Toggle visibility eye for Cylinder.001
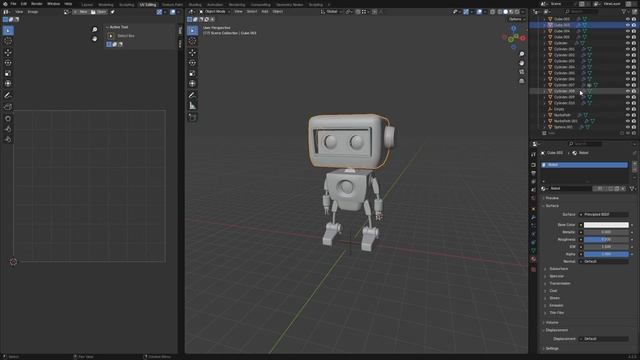Viewport: 640px width, 360px height. [x=628, y=49]
